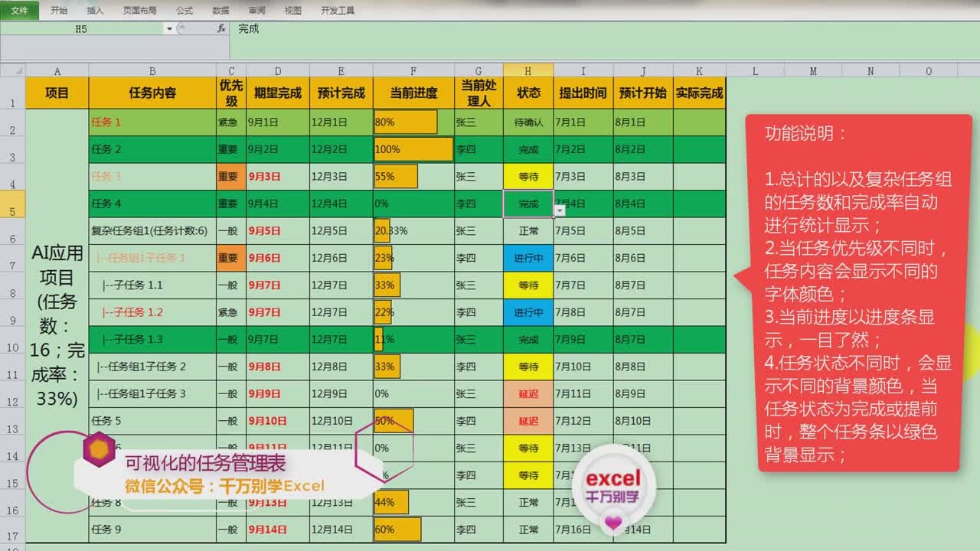Screen dimensions: 980x551
Task: Click the 正常 status in 任务 9 row
Action: coord(528,530)
